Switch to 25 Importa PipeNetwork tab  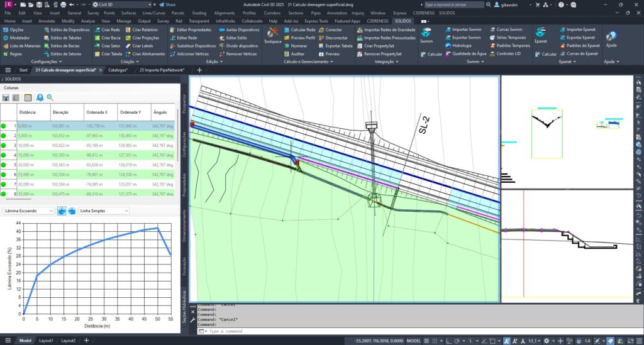coord(162,70)
